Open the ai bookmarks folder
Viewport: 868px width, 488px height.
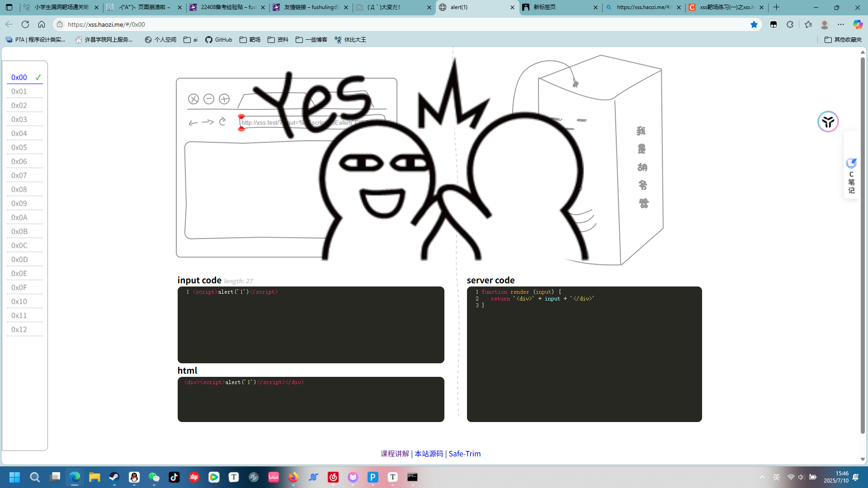[191, 40]
